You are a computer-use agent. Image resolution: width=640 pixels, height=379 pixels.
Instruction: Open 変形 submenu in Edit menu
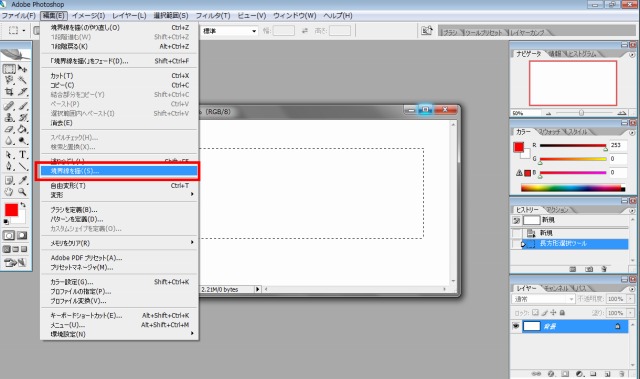point(119,195)
